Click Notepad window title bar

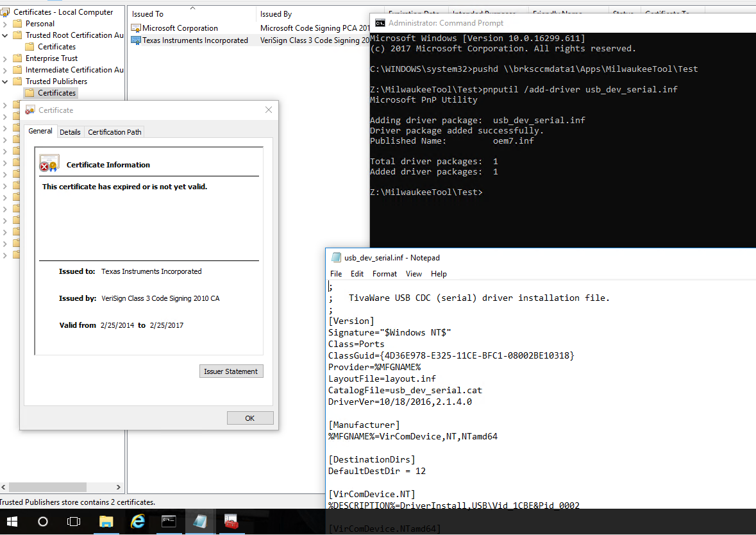tap(542, 258)
